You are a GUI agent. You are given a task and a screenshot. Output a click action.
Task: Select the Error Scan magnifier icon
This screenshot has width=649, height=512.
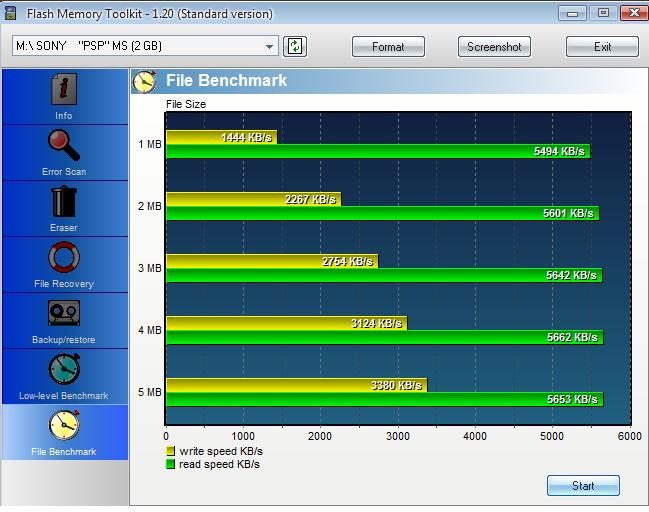point(64,147)
